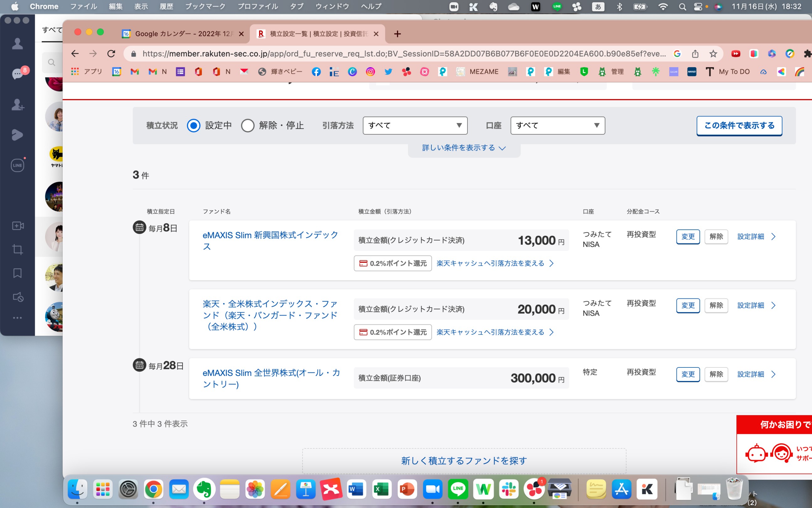Viewport: 812px width, 508px height.
Task: Open Zoom in the Dock
Action: (x=432, y=489)
